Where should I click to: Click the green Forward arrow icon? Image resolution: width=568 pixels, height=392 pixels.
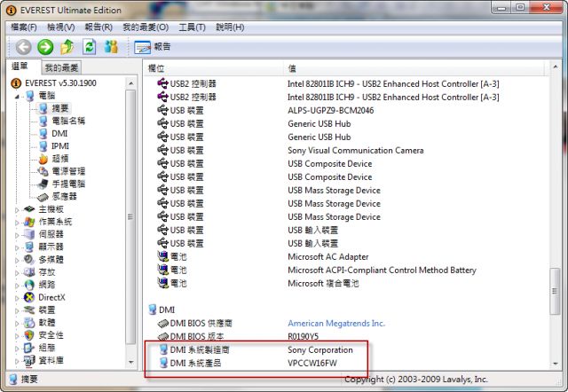pos(45,47)
